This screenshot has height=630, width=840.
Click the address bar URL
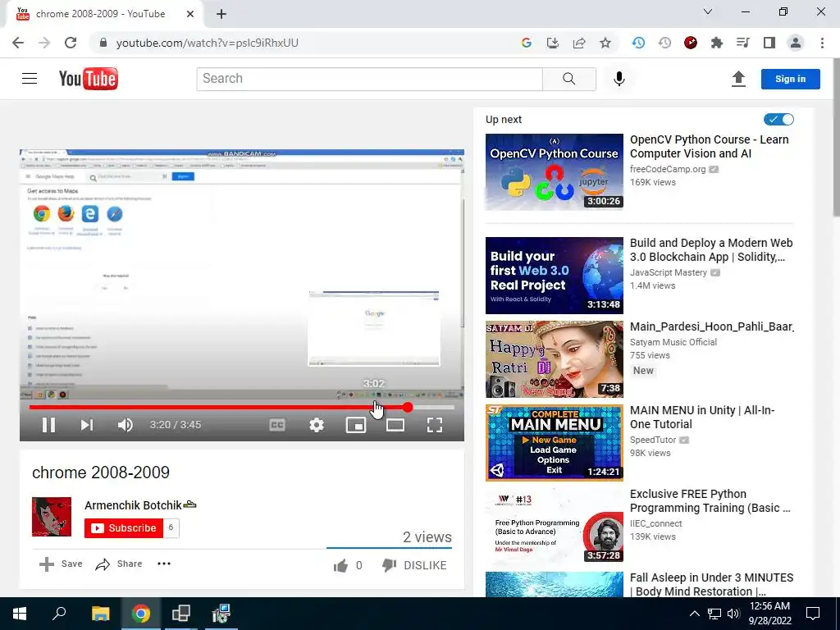pyautogui.click(x=207, y=43)
